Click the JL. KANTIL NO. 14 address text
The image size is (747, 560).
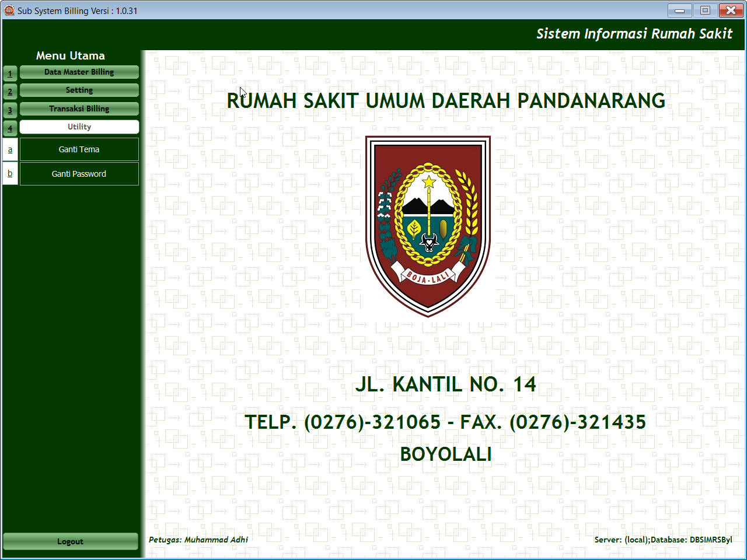tap(446, 384)
